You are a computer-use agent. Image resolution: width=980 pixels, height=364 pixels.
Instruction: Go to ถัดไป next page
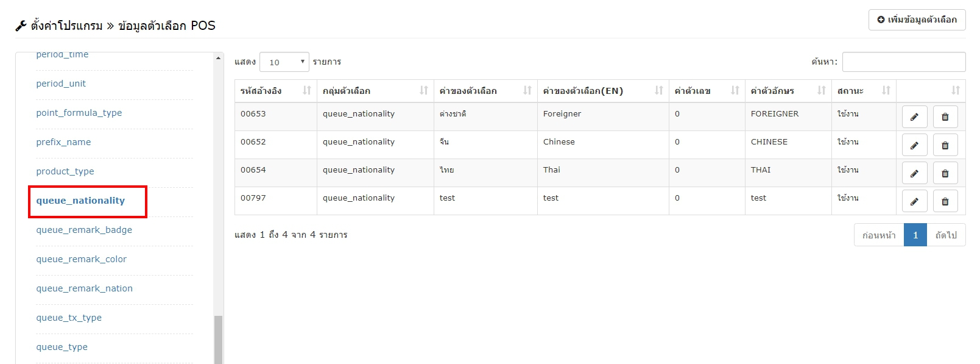pos(946,235)
